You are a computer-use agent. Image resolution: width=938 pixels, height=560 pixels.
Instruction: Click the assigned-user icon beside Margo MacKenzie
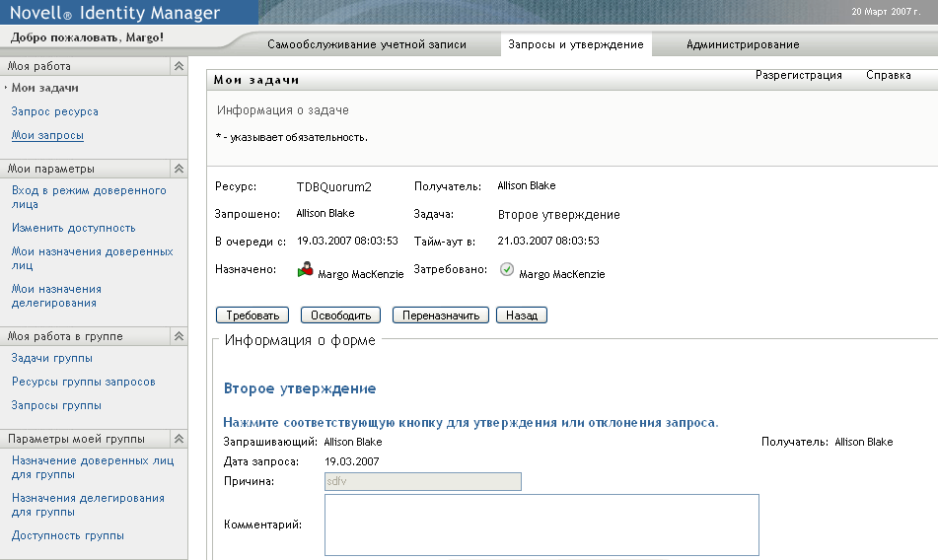[305, 270]
